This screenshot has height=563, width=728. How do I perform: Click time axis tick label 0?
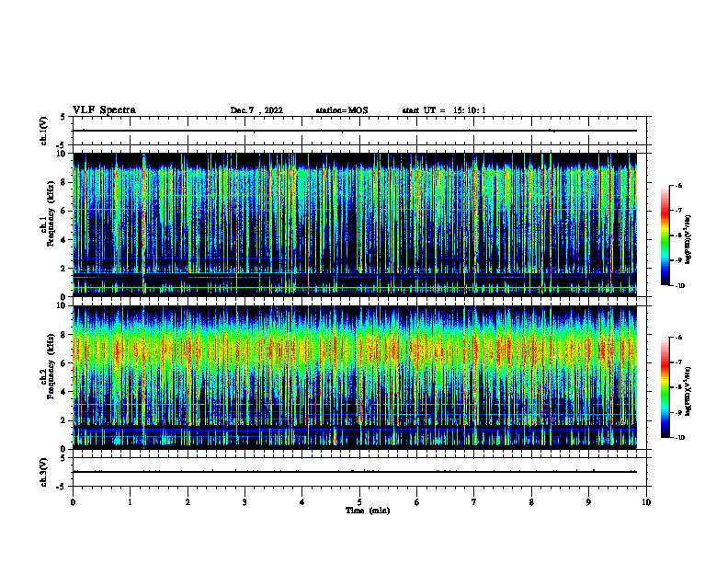point(73,502)
